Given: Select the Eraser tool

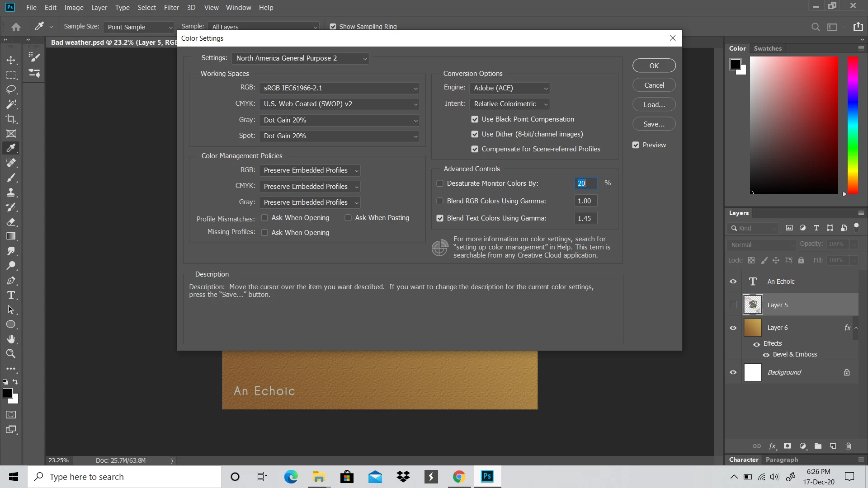Looking at the screenshot, I should [11, 222].
